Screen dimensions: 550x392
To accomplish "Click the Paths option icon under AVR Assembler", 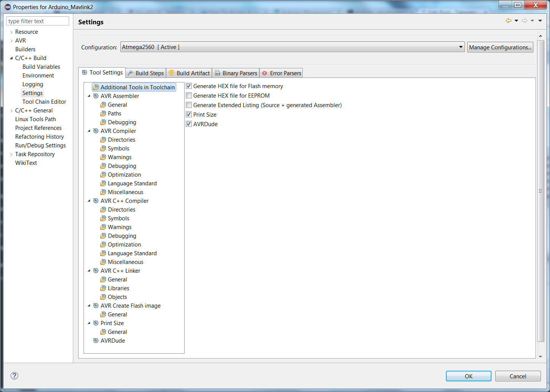I will 103,114.
